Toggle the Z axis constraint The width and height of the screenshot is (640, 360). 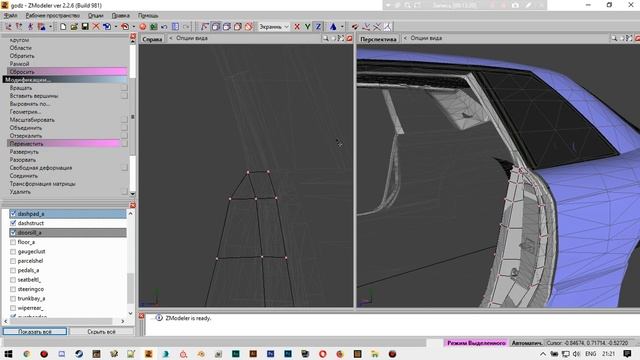point(318,27)
